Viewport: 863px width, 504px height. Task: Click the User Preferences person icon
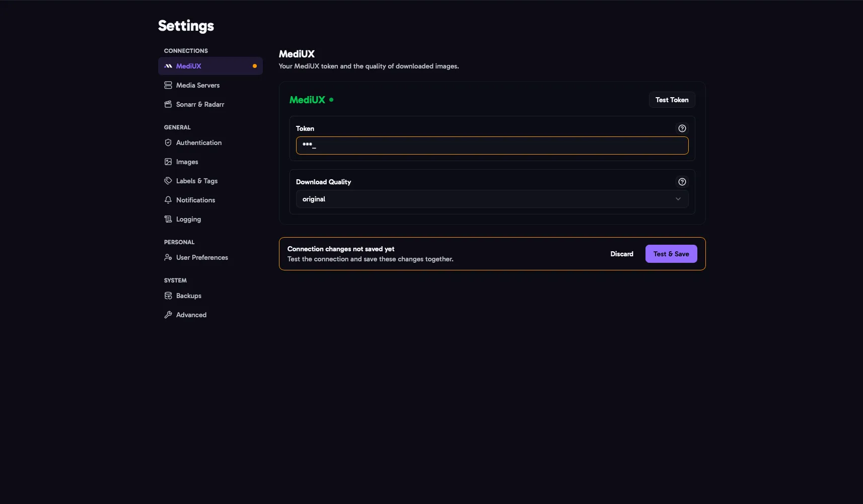click(x=168, y=257)
